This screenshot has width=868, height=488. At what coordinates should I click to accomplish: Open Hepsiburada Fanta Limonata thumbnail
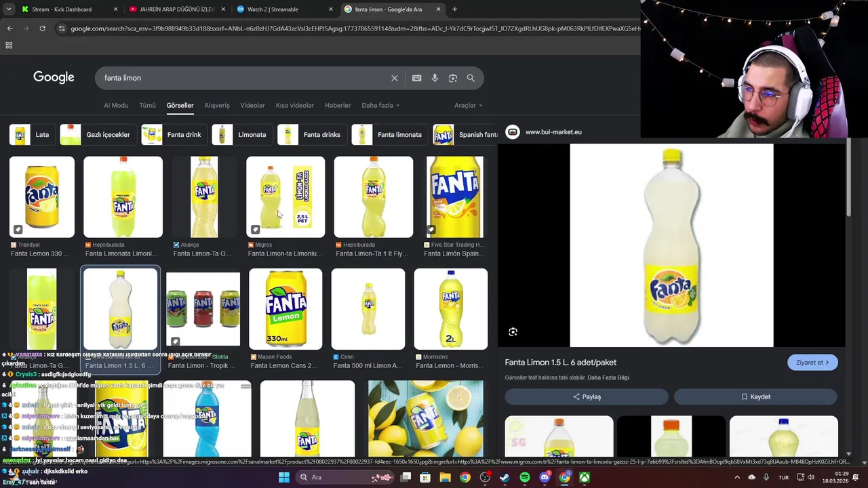[x=123, y=197]
